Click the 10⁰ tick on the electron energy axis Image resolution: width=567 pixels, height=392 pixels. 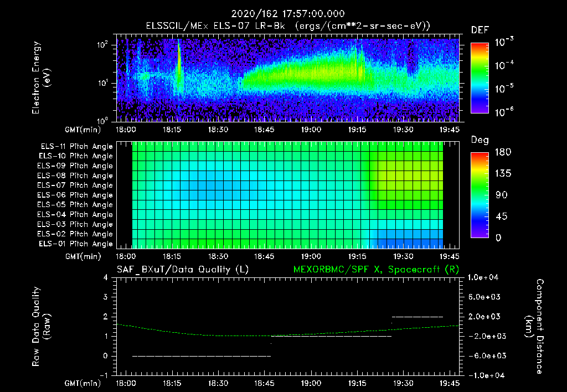[102, 120]
